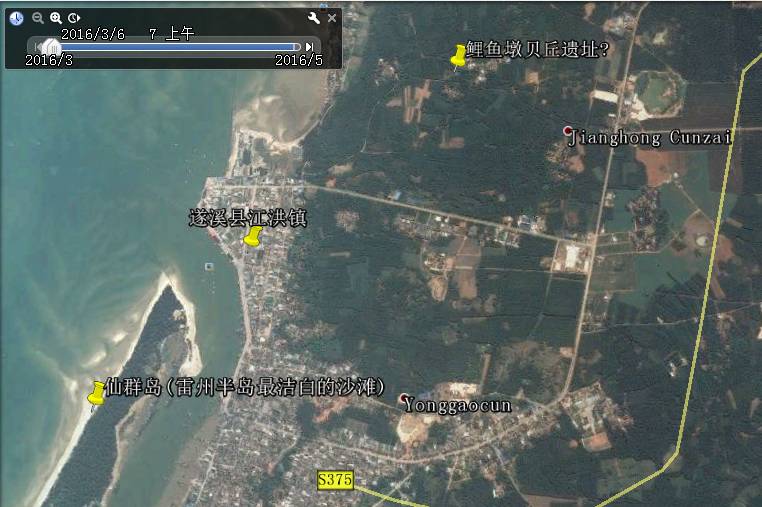Screen dimensions: 762x507
Task: Click the 2016/3/6 current date label
Action: tap(93, 34)
